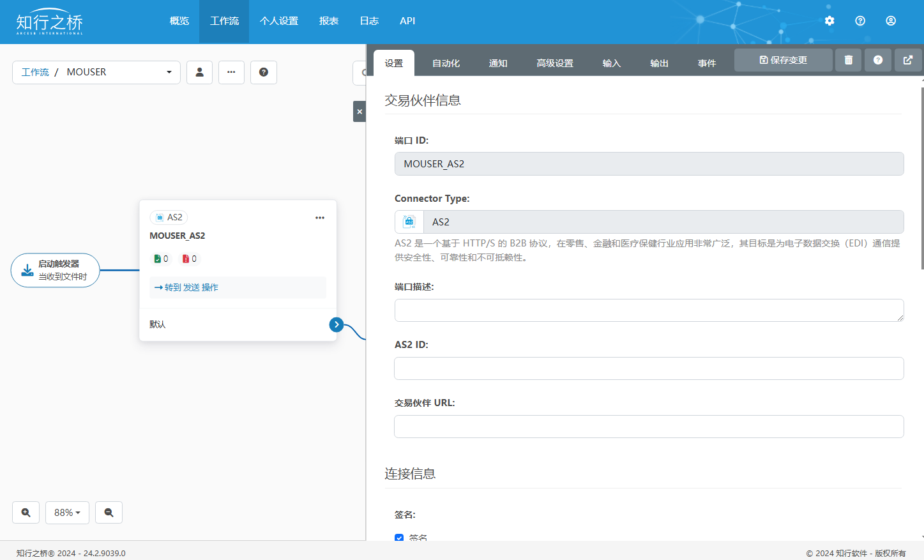Open 日志 in top navigation
924x560 pixels.
pyautogui.click(x=369, y=21)
